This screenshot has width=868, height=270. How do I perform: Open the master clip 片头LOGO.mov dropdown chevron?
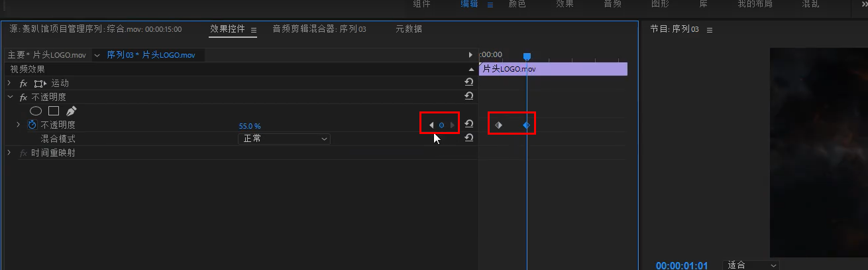97,55
